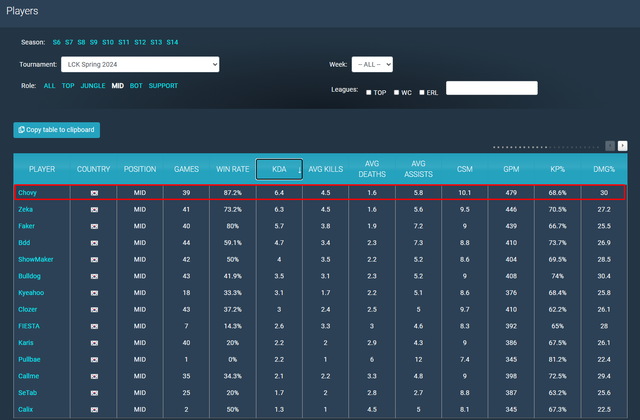
Task: Open Pullbae's player page
Action: (x=29, y=360)
